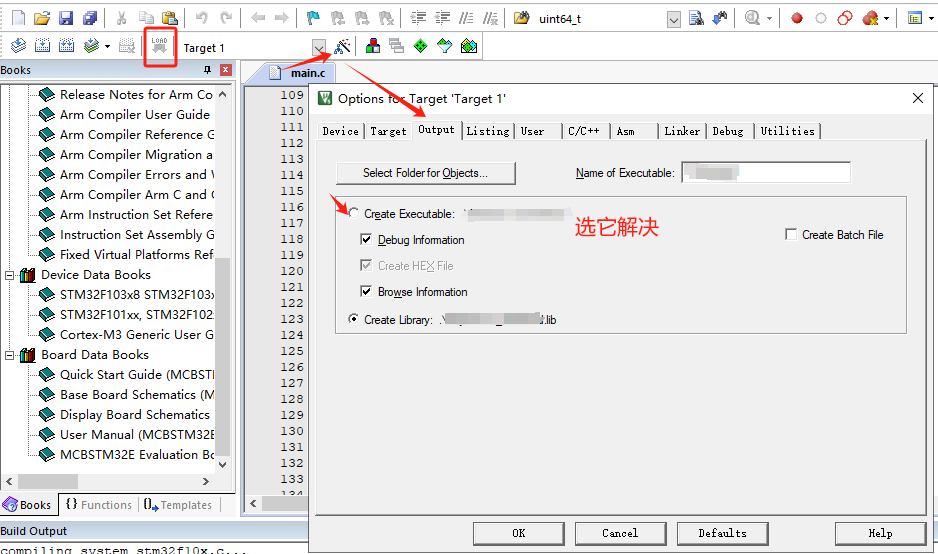Viewport: 938px width, 554px height.
Task: Open File Extensions, Books and Environment icon
Action: pyautogui.click(x=373, y=46)
